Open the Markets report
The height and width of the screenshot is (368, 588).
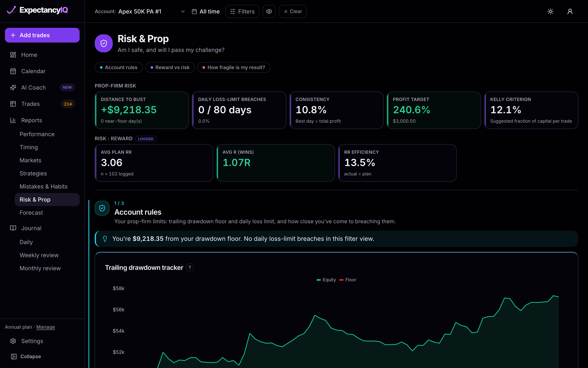coord(30,160)
